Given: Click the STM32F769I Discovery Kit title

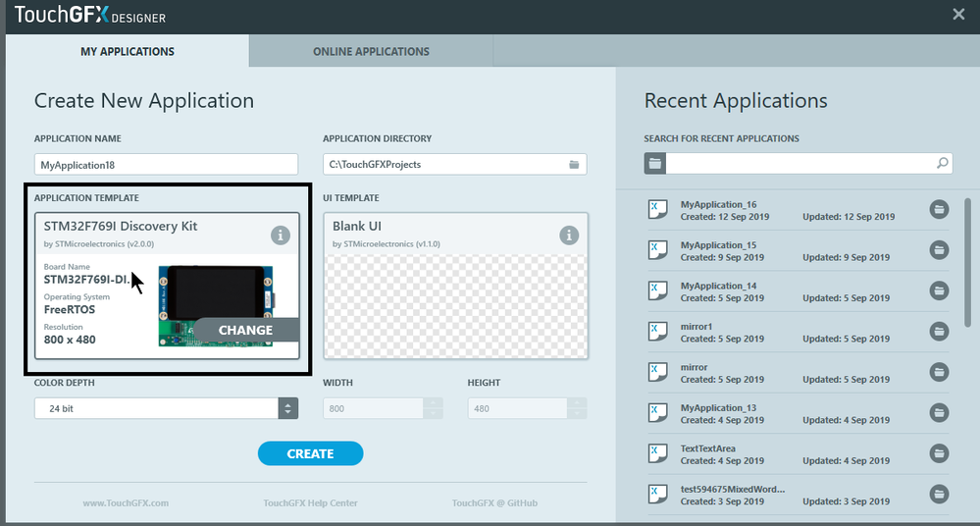Looking at the screenshot, I should click(121, 226).
